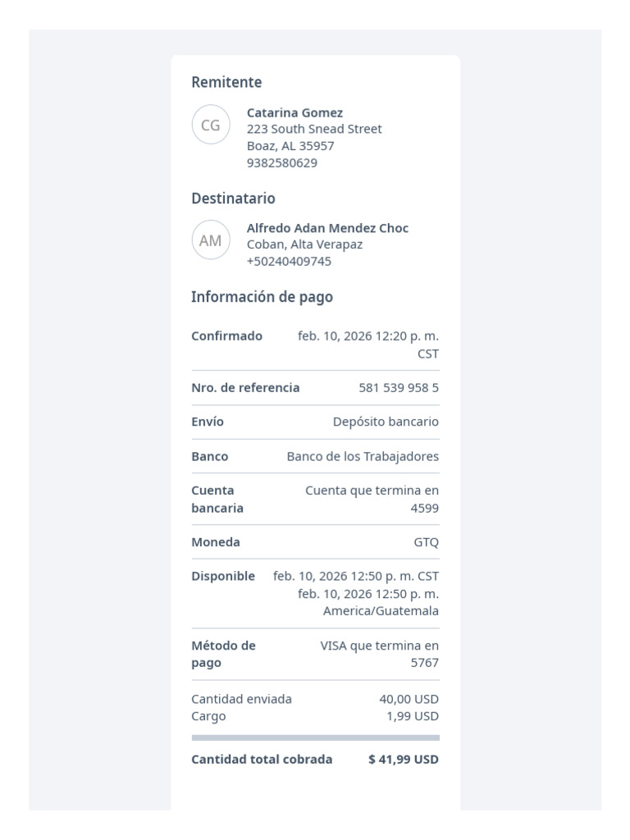
Task: Click VISA ending in 5767 payment method
Action: point(379,654)
